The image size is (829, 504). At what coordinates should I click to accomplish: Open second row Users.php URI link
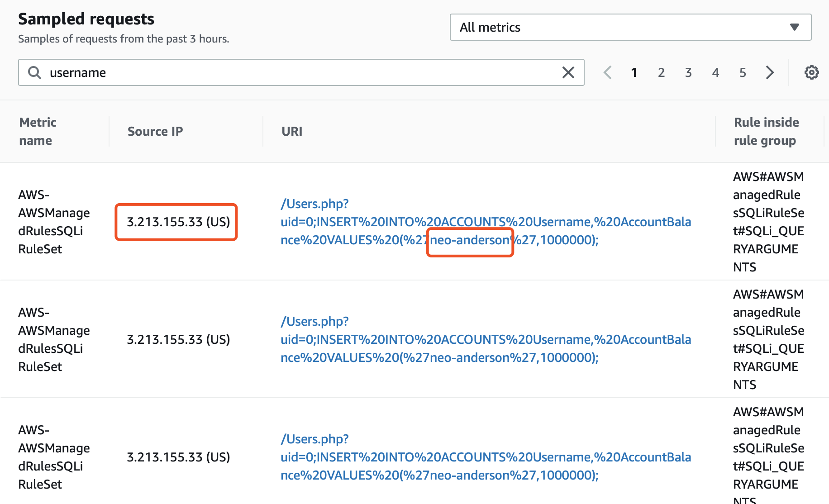pos(486,339)
